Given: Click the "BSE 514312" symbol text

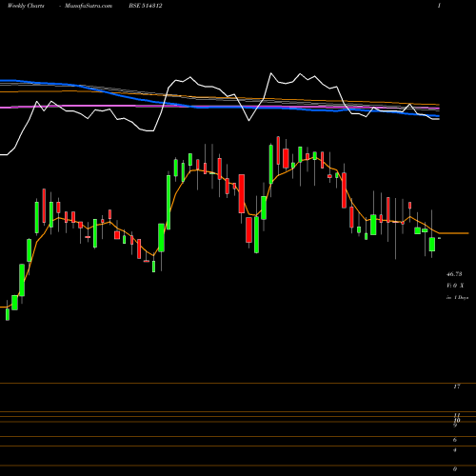Looking at the screenshot, I should (x=146, y=6).
